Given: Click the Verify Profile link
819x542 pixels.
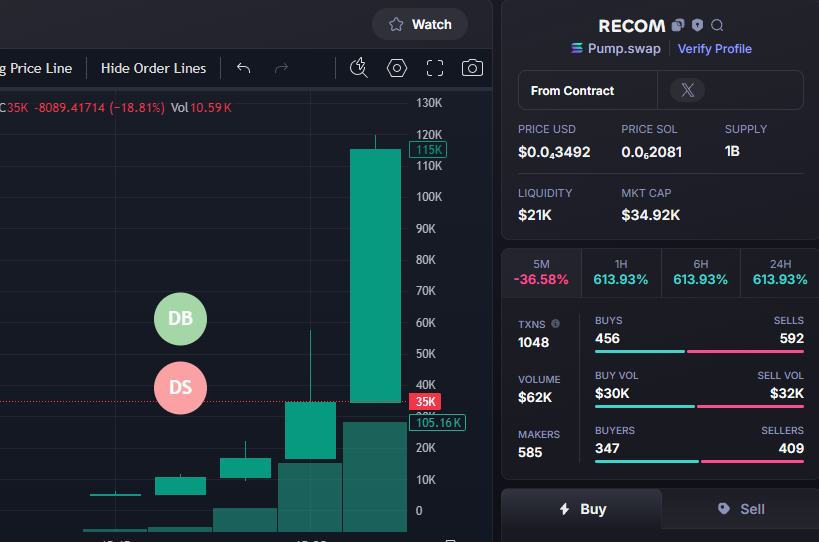Looking at the screenshot, I should coord(715,49).
